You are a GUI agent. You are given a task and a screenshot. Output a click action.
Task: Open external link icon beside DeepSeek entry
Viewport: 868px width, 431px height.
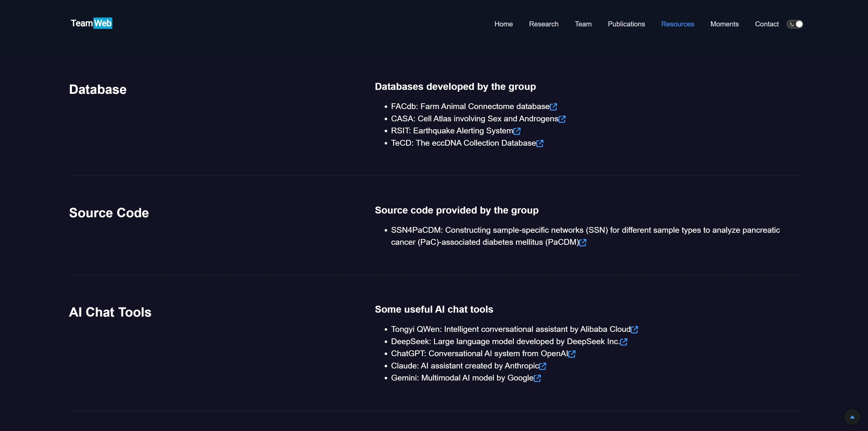pyautogui.click(x=623, y=342)
